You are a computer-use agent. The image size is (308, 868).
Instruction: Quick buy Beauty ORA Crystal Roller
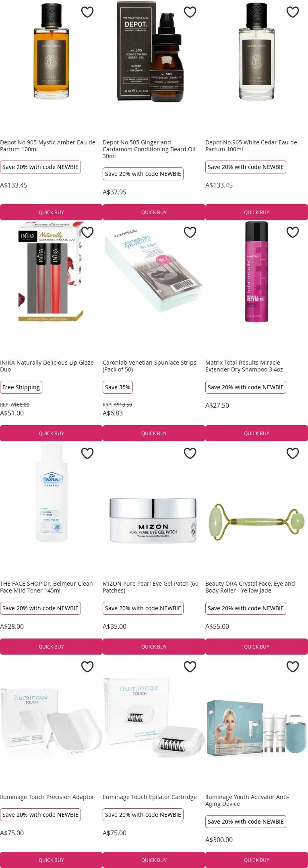pyautogui.click(x=257, y=647)
